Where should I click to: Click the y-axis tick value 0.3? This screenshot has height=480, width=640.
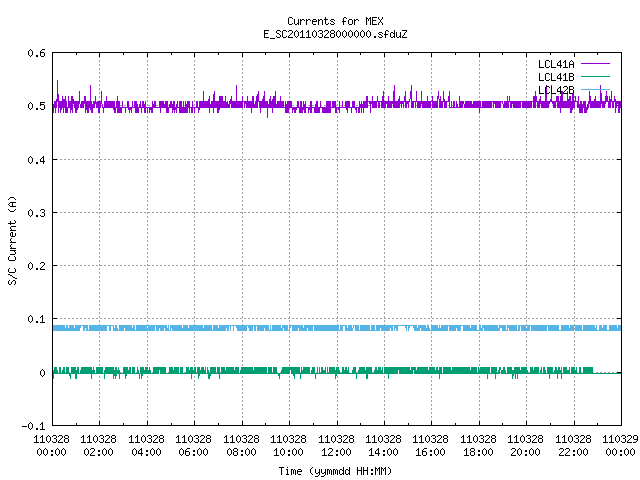[x=36, y=213]
